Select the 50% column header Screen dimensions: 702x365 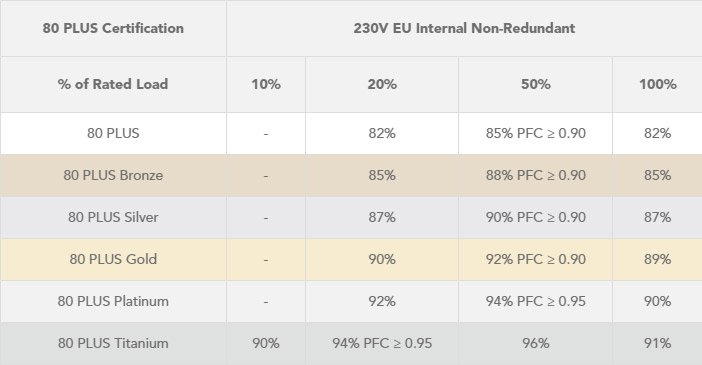[535, 84]
